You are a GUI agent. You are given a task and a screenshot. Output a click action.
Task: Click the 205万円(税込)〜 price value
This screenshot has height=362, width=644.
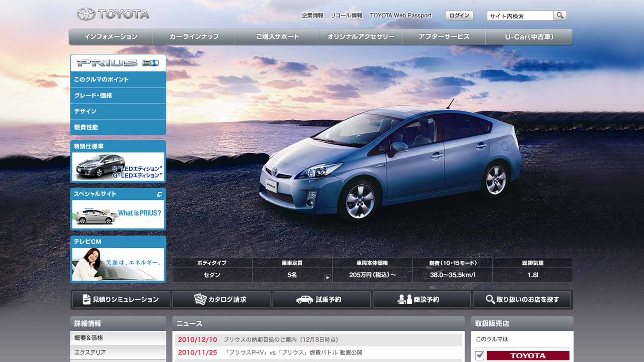coord(372,275)
